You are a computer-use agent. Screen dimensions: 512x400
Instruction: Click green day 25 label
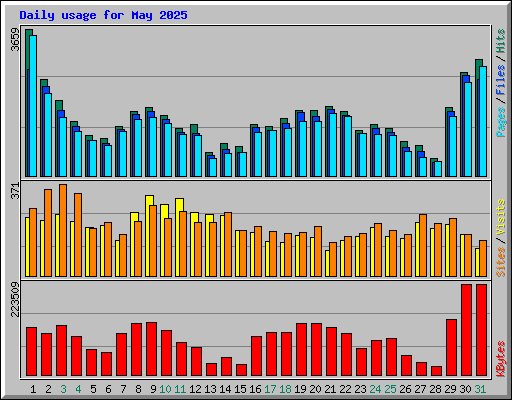point(390,389)
